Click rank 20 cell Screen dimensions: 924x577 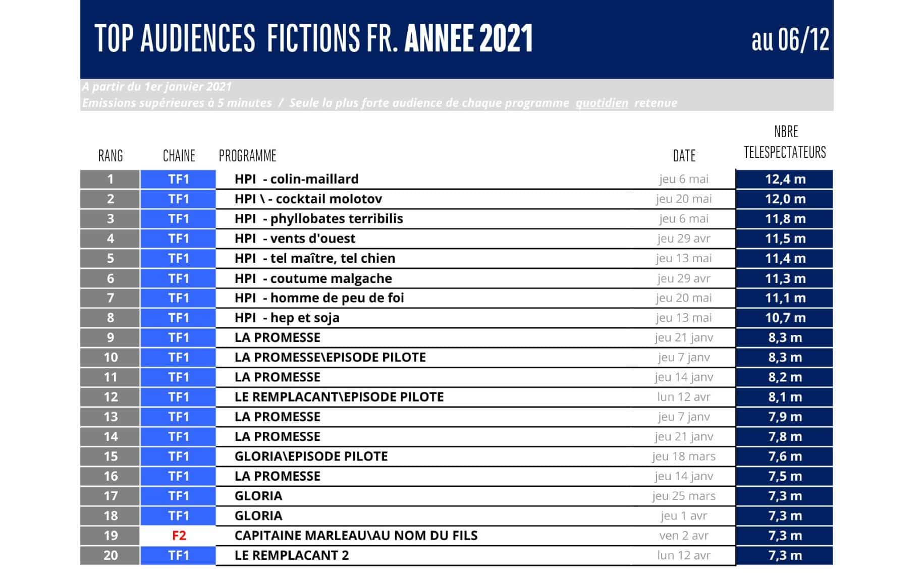click(111, 555)
